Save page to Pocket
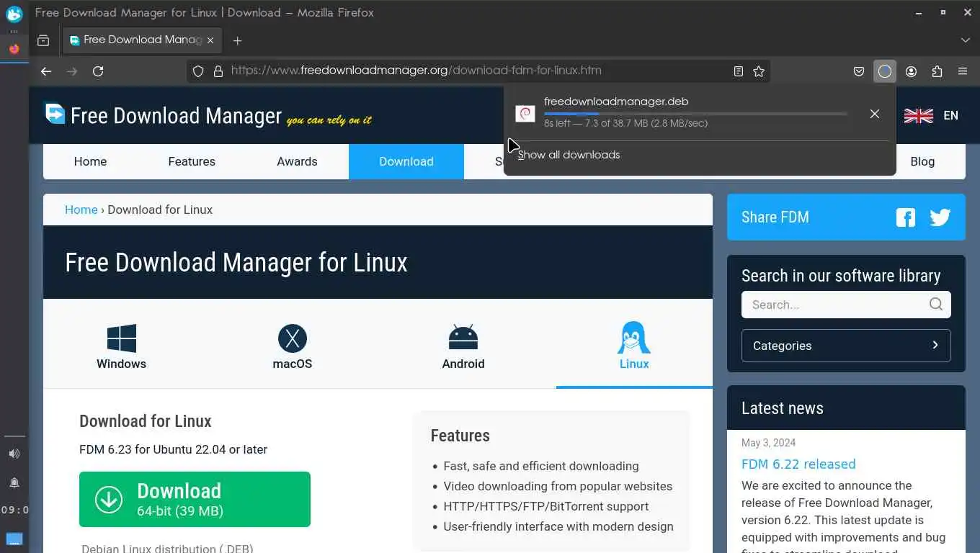Image resolution: width=980 pixels, height=553 pixels. pos(859,71)
